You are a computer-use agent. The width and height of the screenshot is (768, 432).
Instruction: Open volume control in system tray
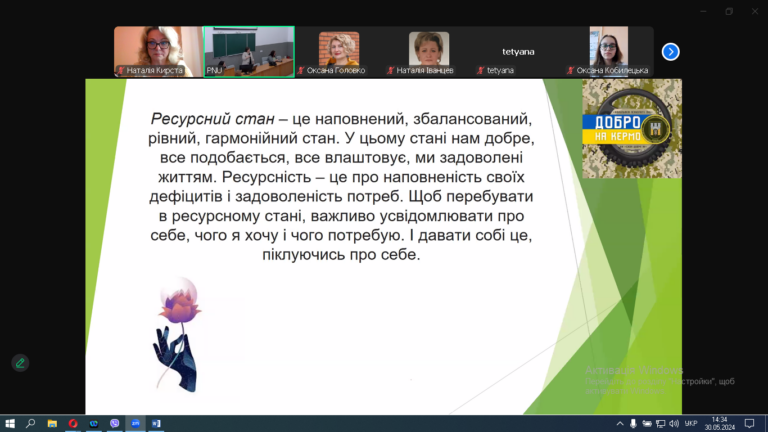tap(674, 424)
